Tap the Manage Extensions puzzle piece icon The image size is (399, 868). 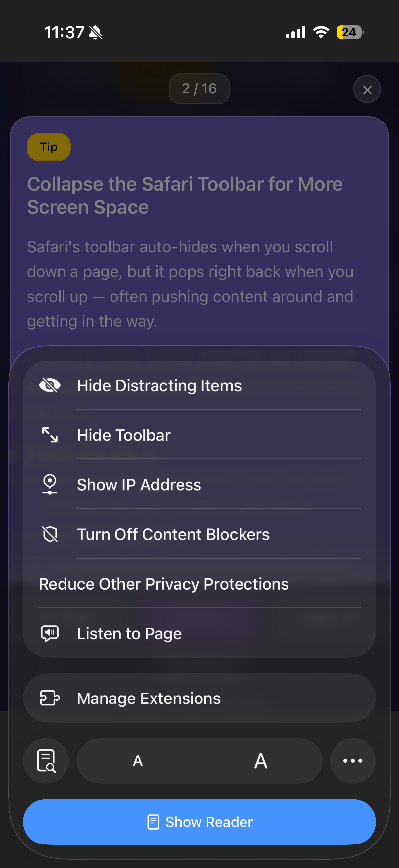(x=50, y=698)
